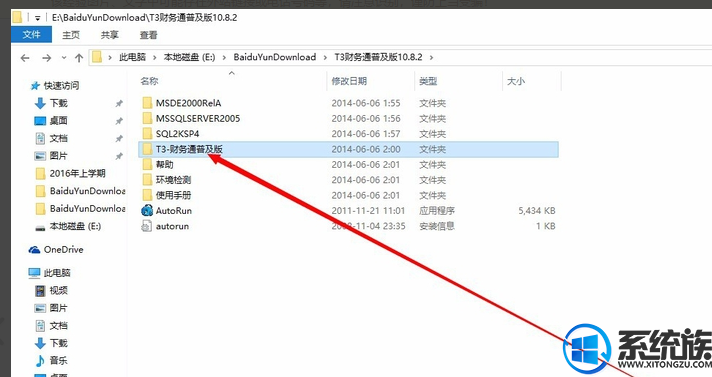Screen dimensions: 712x377
Task: Click the AutoRun application name
Action: pyautogui.click(x=174, y=211)
